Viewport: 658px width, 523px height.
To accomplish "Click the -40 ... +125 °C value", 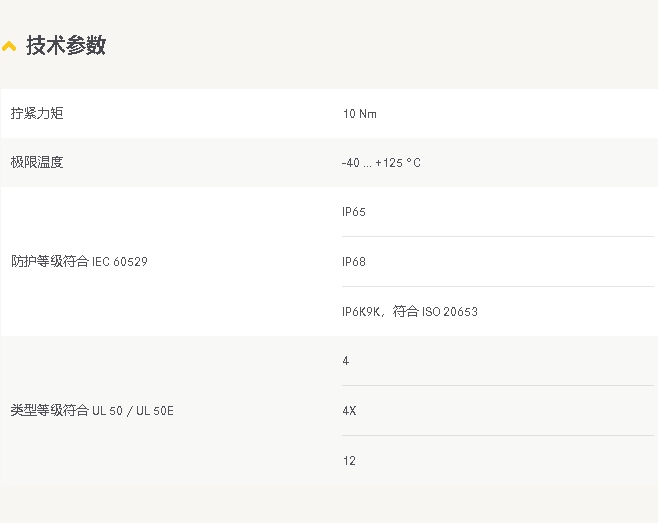I will pyautogui.click(x=381, y=163).
